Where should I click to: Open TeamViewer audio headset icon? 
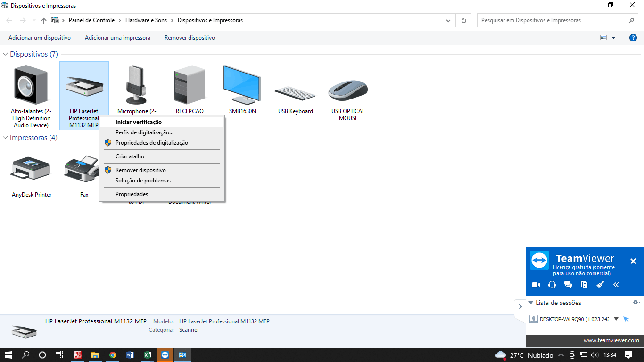point(552,285)
